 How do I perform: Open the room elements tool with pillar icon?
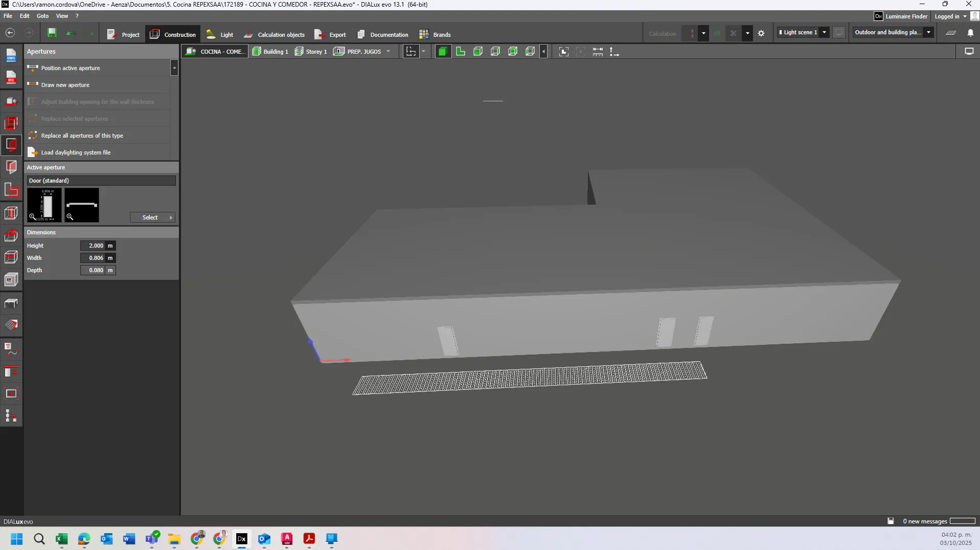point(11,212)
